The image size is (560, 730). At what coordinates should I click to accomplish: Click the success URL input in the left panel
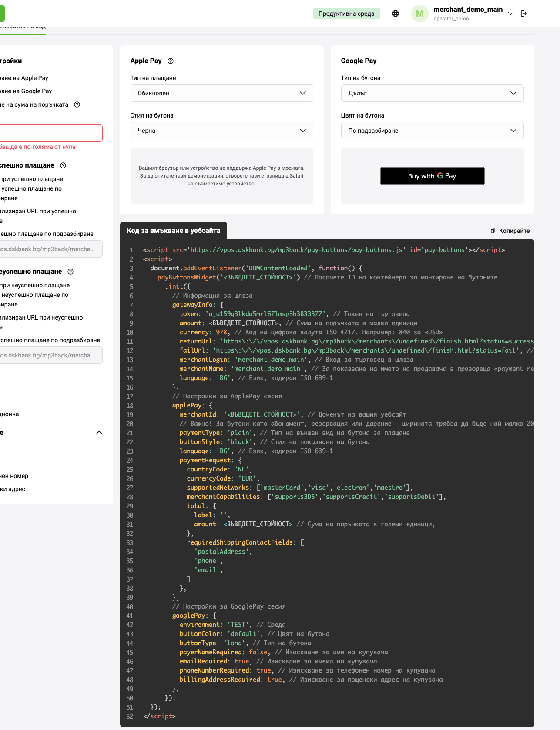click(51, 249)
